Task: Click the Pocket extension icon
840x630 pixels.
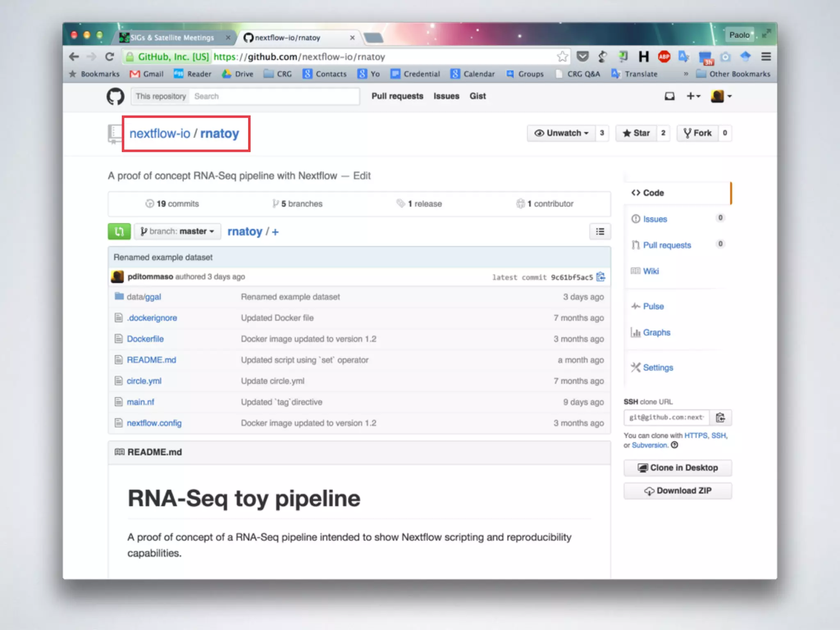Action: (x=582, y=57)
